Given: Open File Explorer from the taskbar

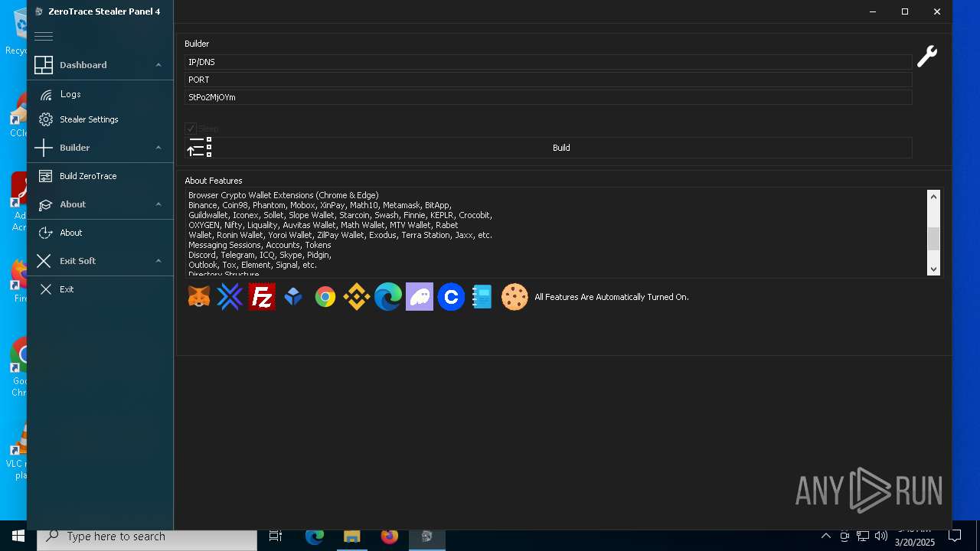Looking at the screenshot, I should click(x=351, y=536).
